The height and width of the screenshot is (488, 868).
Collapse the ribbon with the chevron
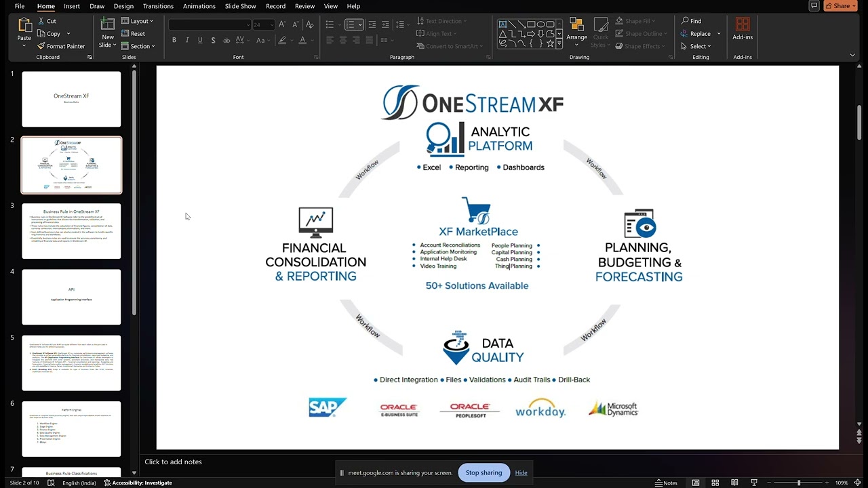pyautogui.click(x=853, y=56)
